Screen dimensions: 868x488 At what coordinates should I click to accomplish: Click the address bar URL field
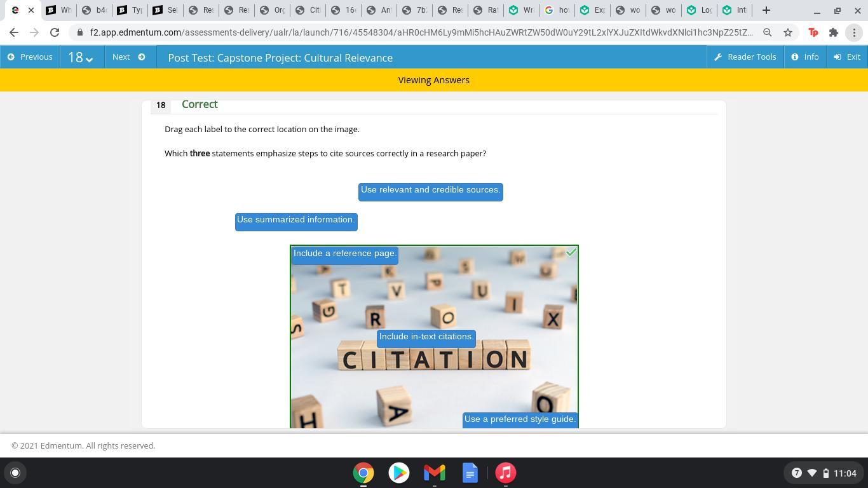tap(419, 32)
